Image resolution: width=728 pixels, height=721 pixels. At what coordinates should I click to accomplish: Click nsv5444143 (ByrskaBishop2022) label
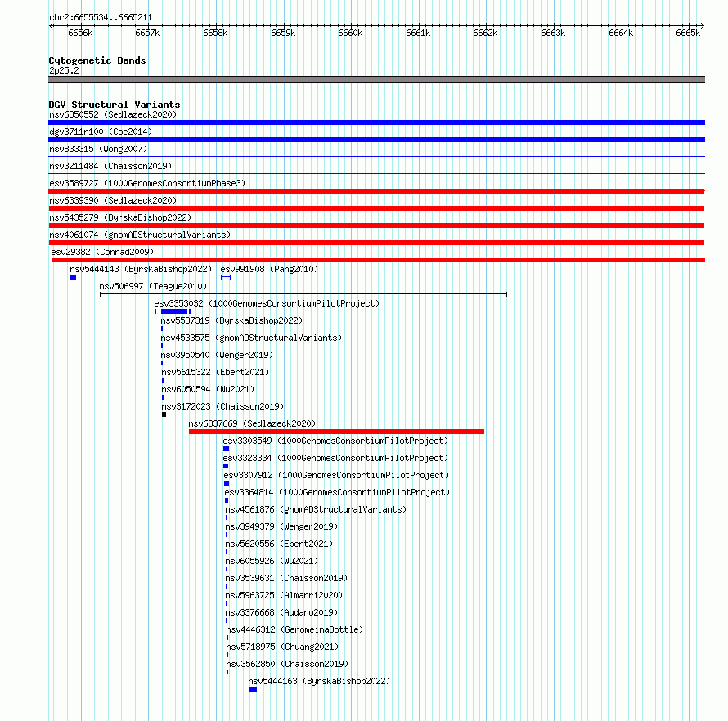coord(141,269)
